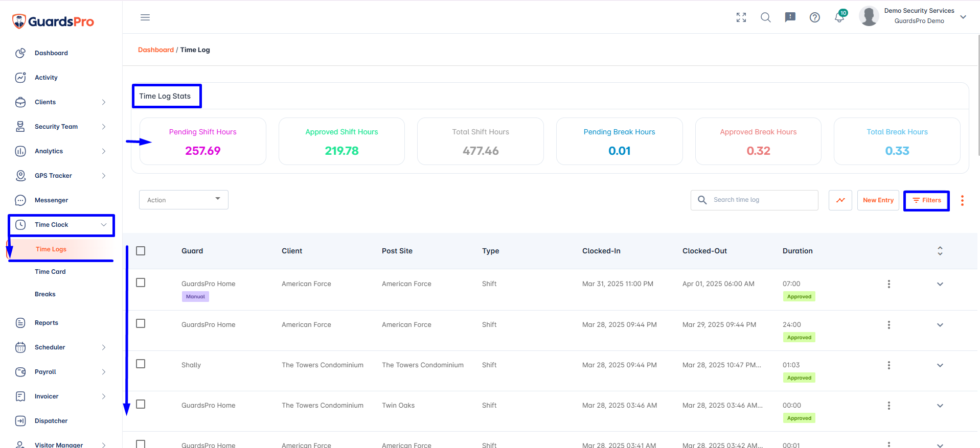The height and width of the screenshot is (448, 980).
Task: Click the GuardsPro logo
Action: point(53,21)
